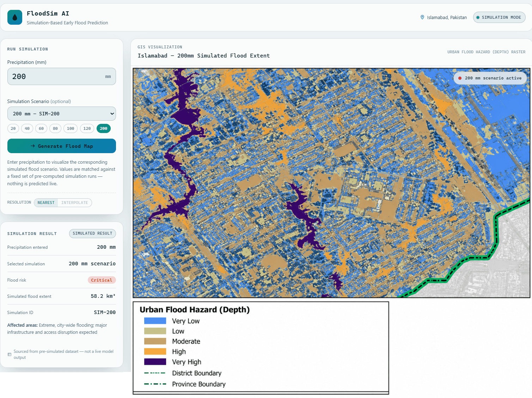Click the Low hazard legend swatch
The width and height of the screenshot is (532, 398).
tap(155, 331)
